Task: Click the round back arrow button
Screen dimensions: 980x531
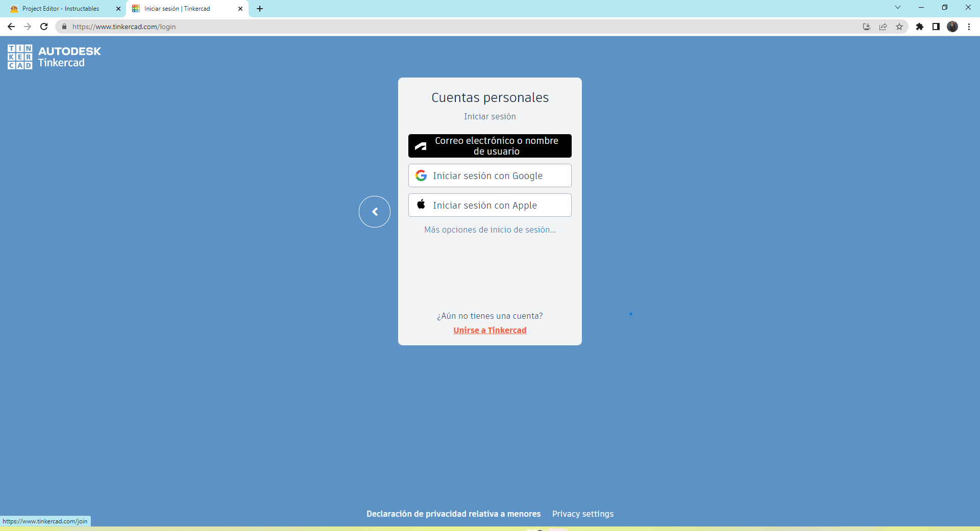Action: tap(375, 212)
